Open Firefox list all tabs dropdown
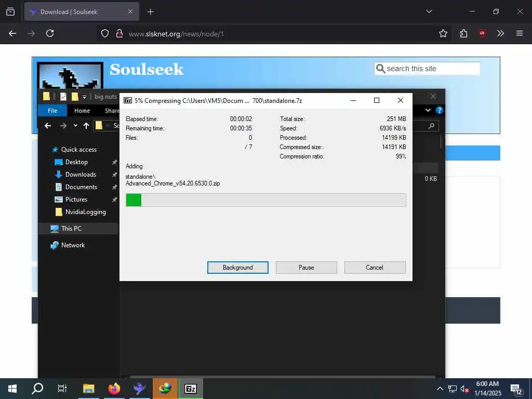The height and width of the screenshot is (399, 532). [x=429, y=11]
